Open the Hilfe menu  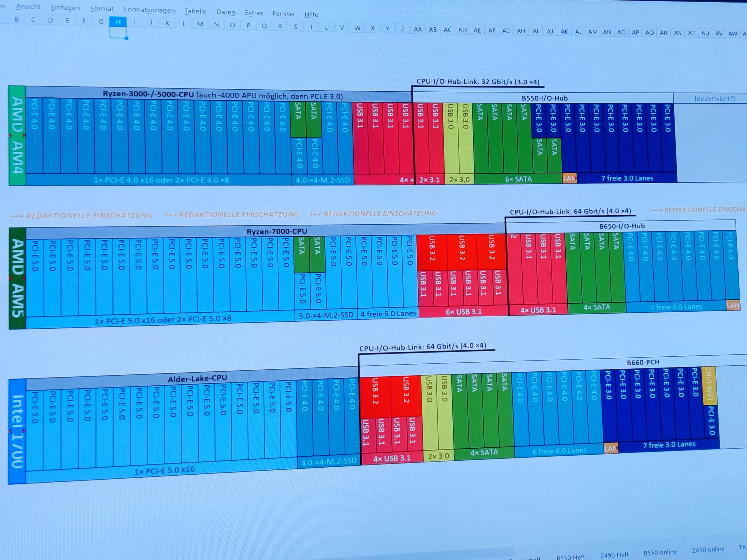pos(311,14)
